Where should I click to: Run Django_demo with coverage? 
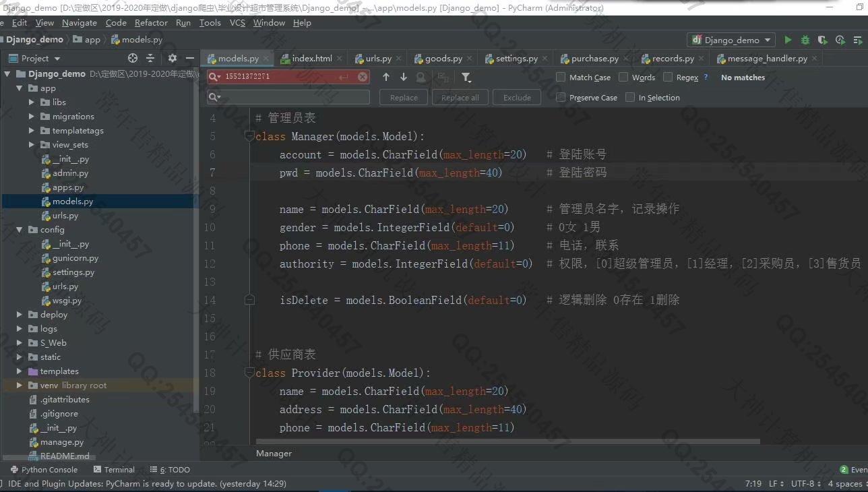[822, 40]
